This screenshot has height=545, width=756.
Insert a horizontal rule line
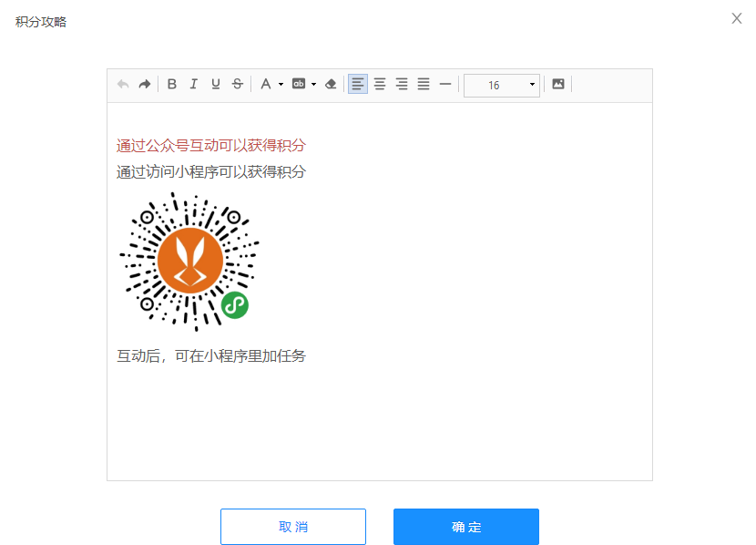pyautogui.click(x=445, y=85)
